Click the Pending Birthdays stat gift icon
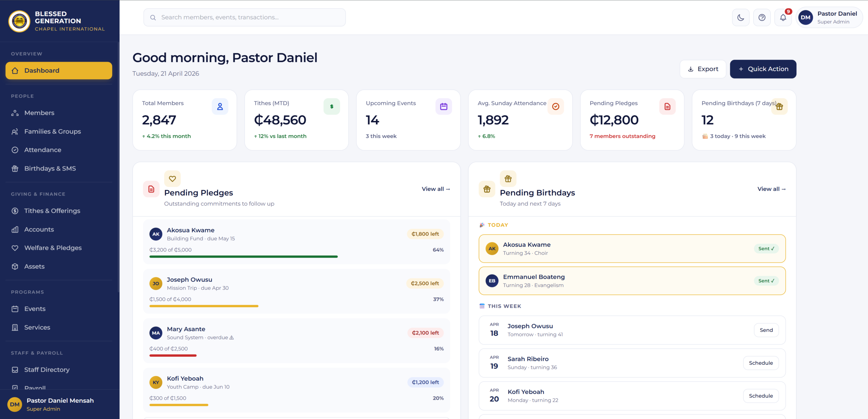This screenshot has height=419, width=868. click(780, 106)
